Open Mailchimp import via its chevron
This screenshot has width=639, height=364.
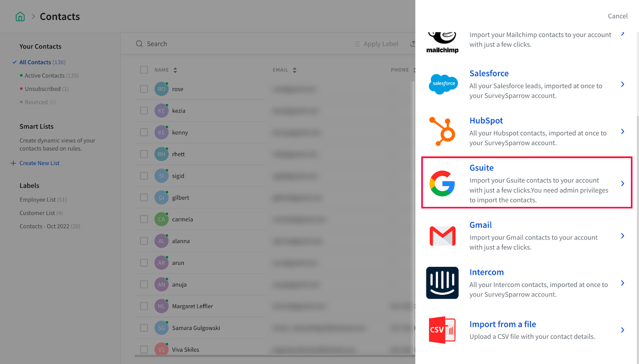[x=623, y=34]
